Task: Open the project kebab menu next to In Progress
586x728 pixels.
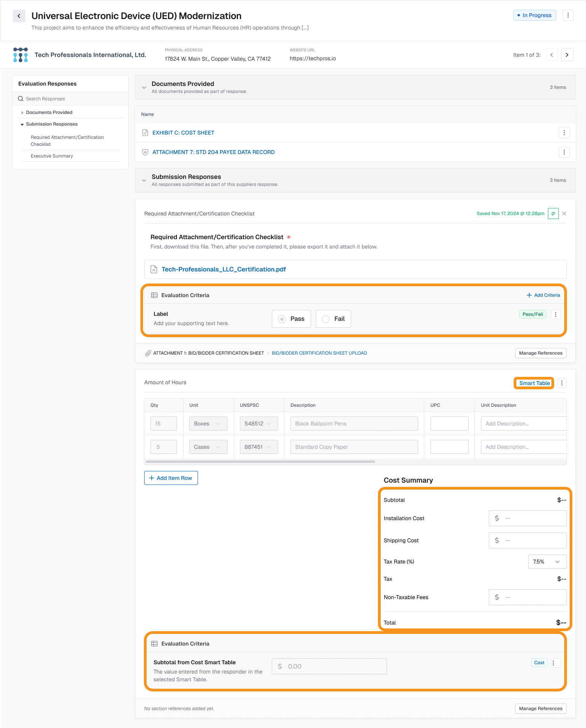Action: pos(568,15)
